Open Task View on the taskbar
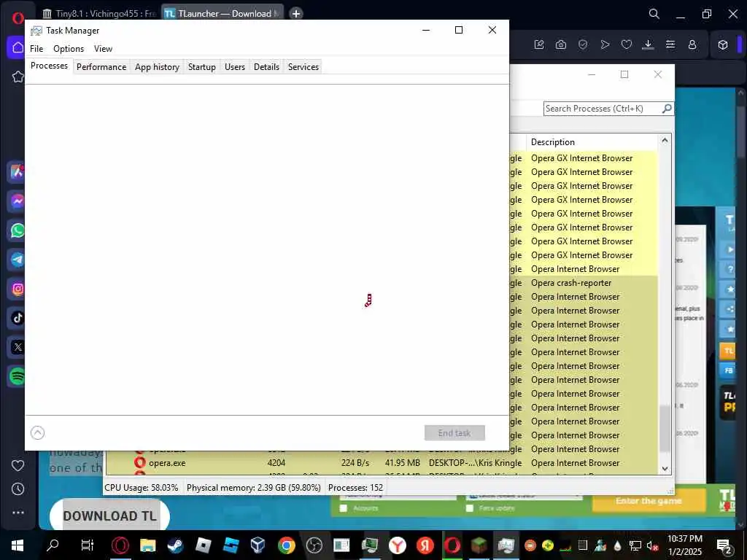 tap(88, 545)
